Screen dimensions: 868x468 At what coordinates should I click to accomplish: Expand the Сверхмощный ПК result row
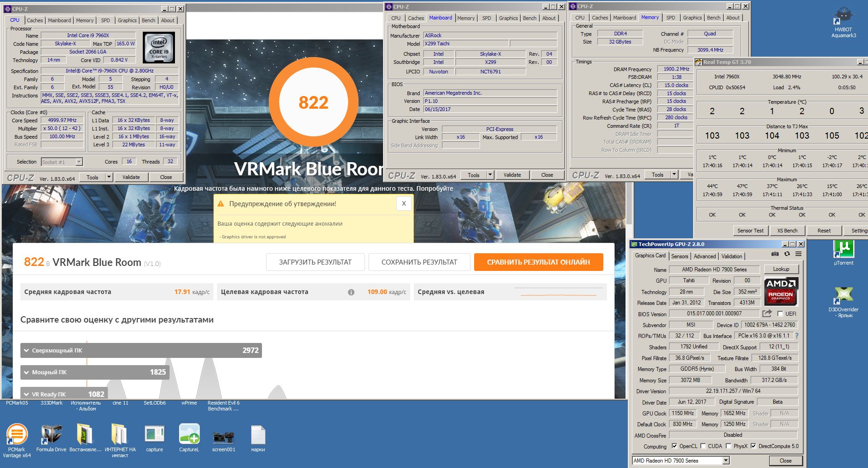pos(141,350)
